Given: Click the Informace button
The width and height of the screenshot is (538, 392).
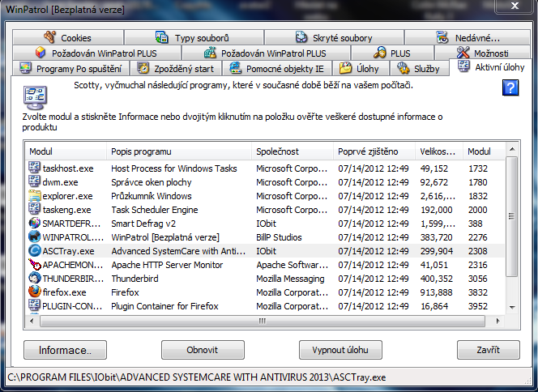Looking at the screenshot, I should [65, 350].
